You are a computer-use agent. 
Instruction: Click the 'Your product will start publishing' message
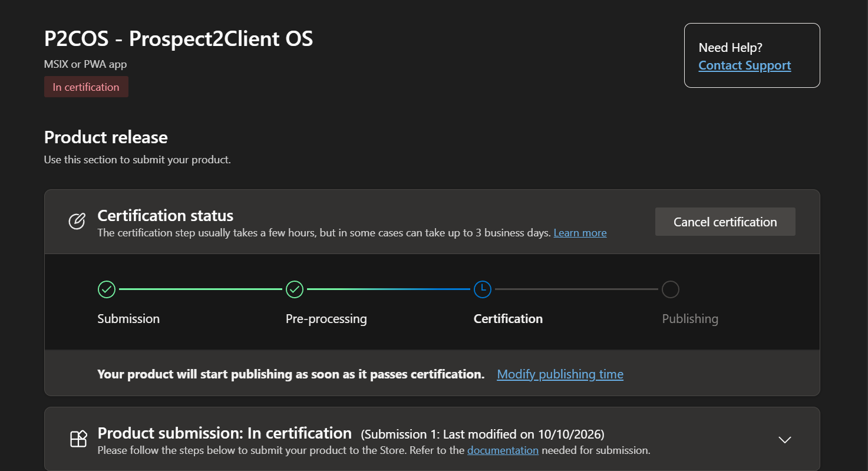[x=291, y=374]
